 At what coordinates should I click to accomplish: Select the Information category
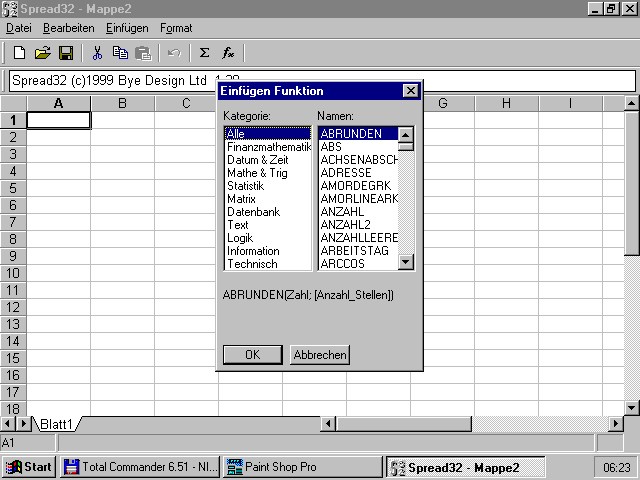[268, 251]
